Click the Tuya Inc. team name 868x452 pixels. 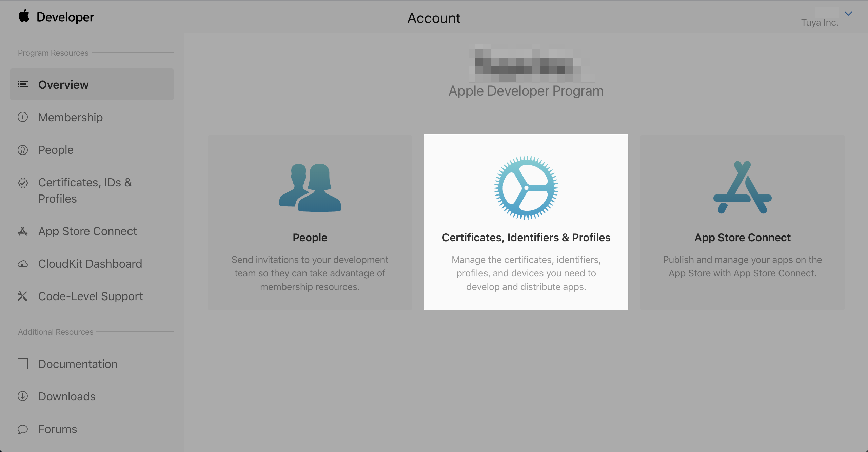(x=820, y=22)
